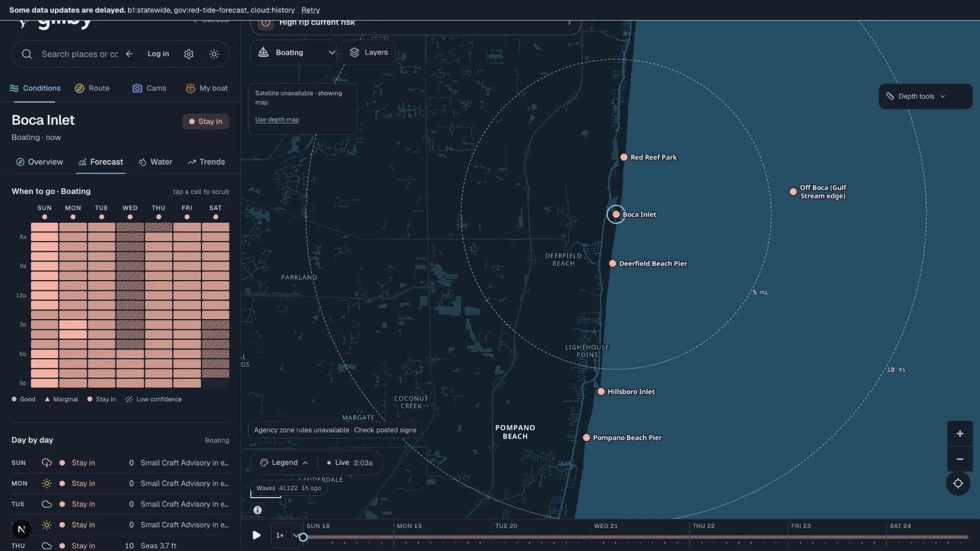Open the Trends sub-tab

click(206, 162)
